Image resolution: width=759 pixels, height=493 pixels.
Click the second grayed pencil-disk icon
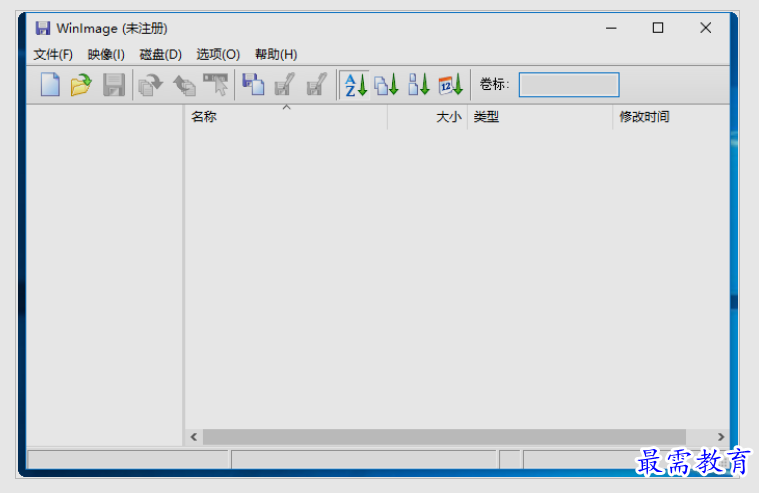click(x=317, y=85)
